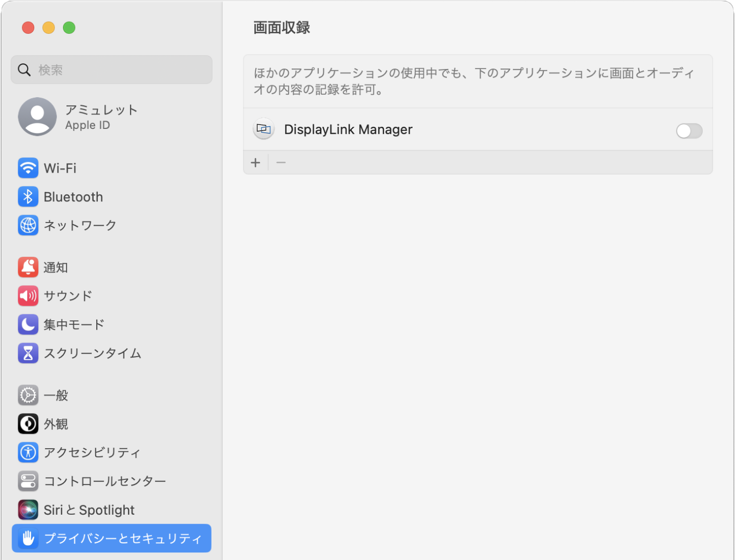Select プライバシーとセキュリティ text in sidebar

click(123, 538)
